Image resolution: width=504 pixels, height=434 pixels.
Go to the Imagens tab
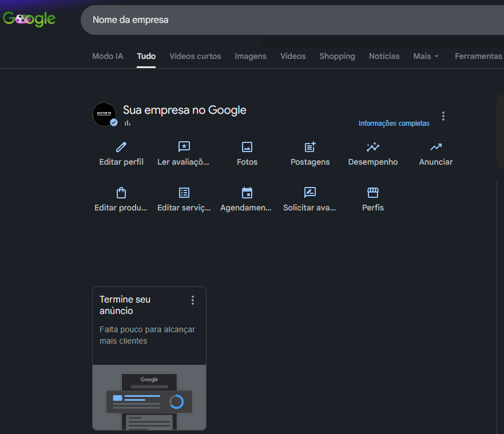tap(251, 56)
